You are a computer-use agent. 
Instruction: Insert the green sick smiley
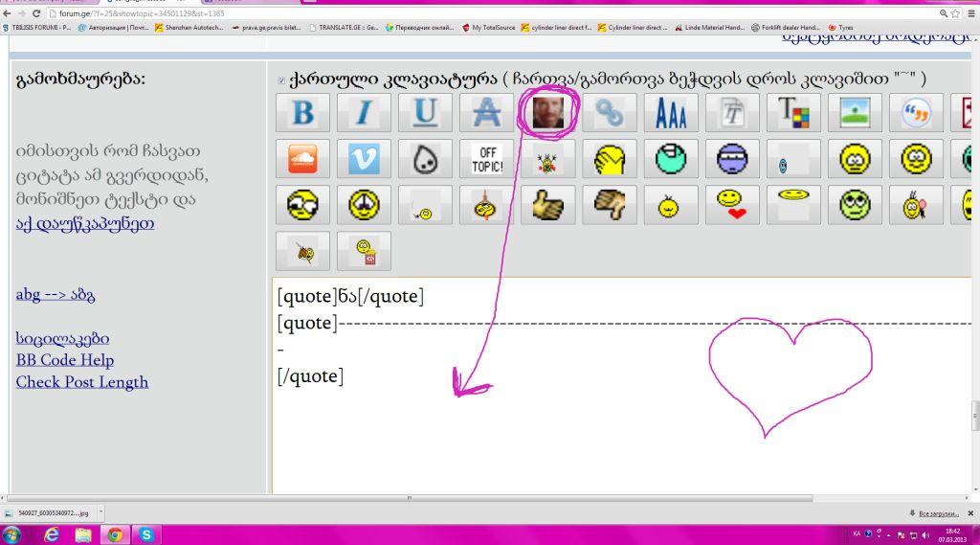[855, 205]
